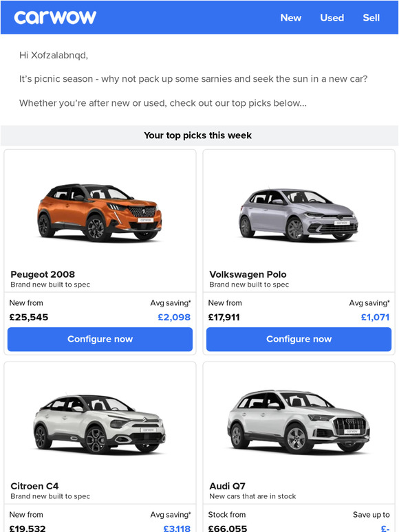Click the £2,098 average saving amount
This screenshot has width=399, height=532.
pos(174,318)
